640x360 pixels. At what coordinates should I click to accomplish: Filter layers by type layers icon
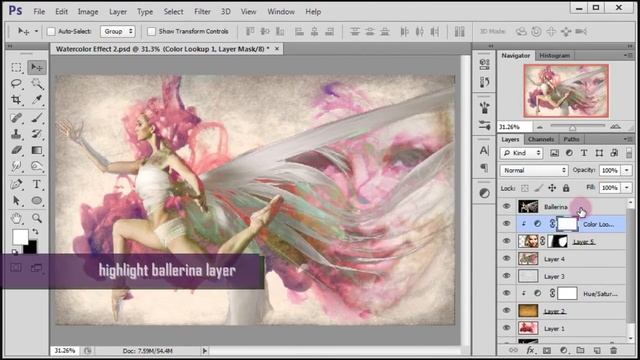(584, 153)
